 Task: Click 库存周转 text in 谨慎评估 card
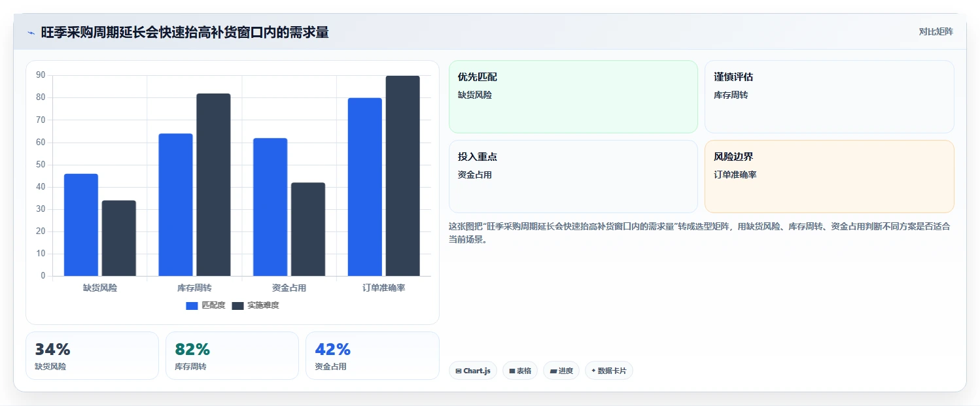(731, 95)
